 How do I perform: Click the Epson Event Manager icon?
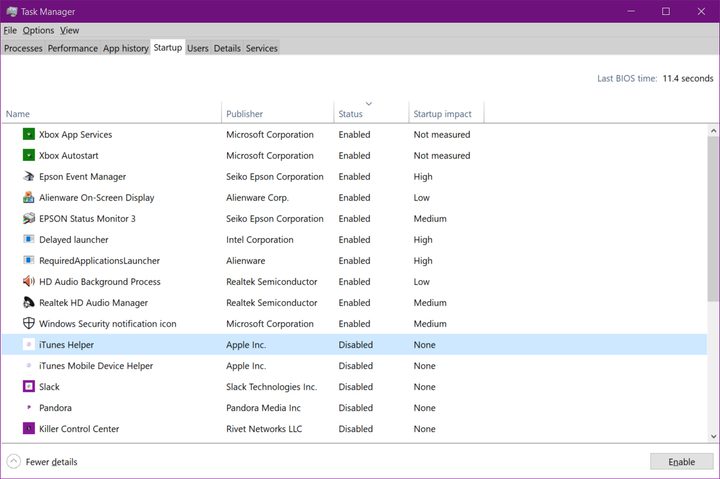point(28,176)
